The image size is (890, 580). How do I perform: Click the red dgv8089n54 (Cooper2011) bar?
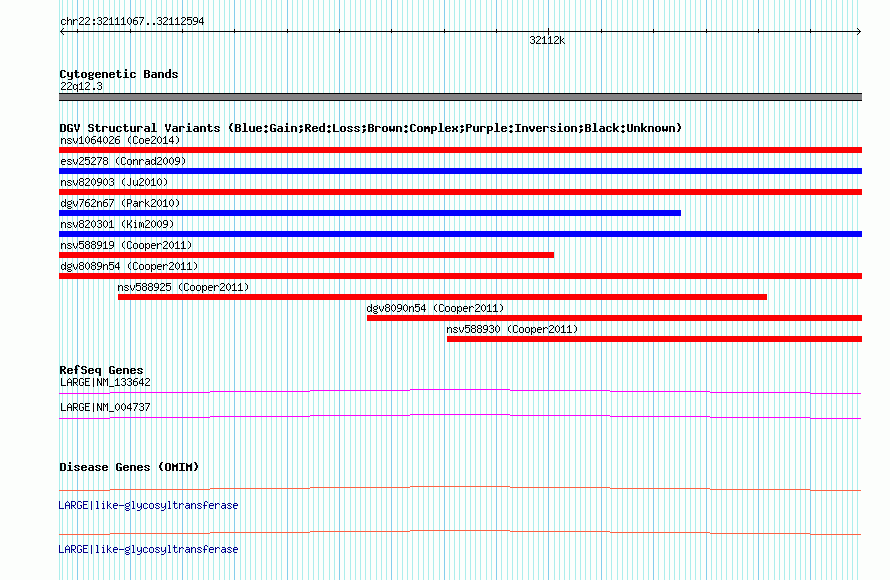(460, 276)
